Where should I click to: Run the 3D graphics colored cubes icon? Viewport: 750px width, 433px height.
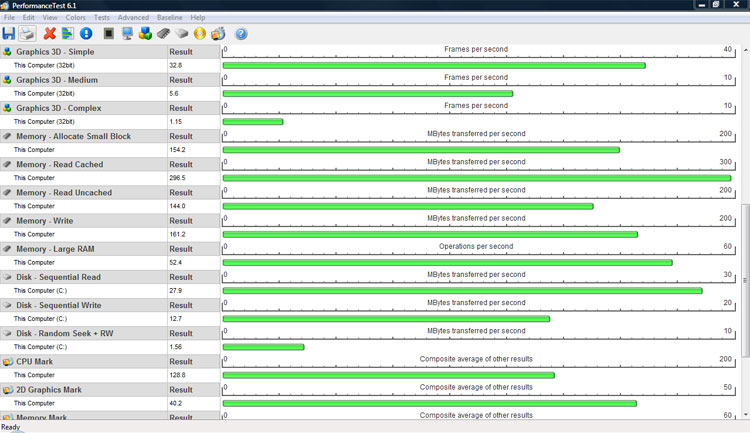(145, 33)
